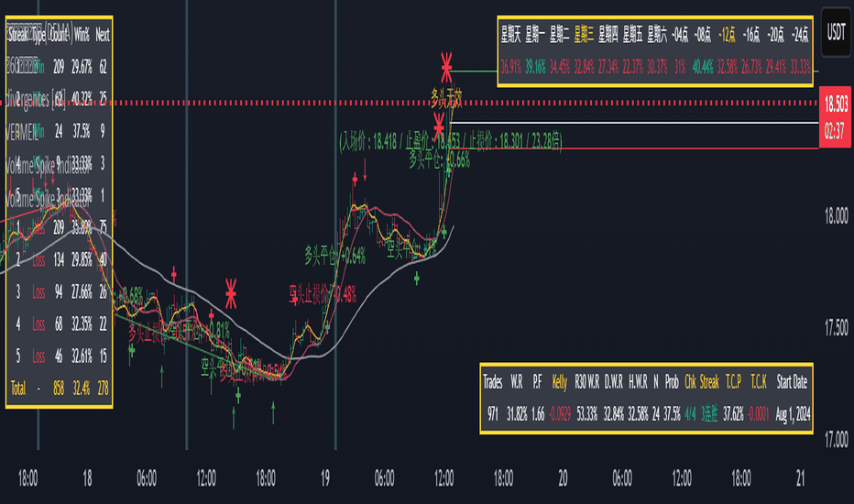
Task: Click the 31.82% win rate value
Action: click(x=517, y=414)
